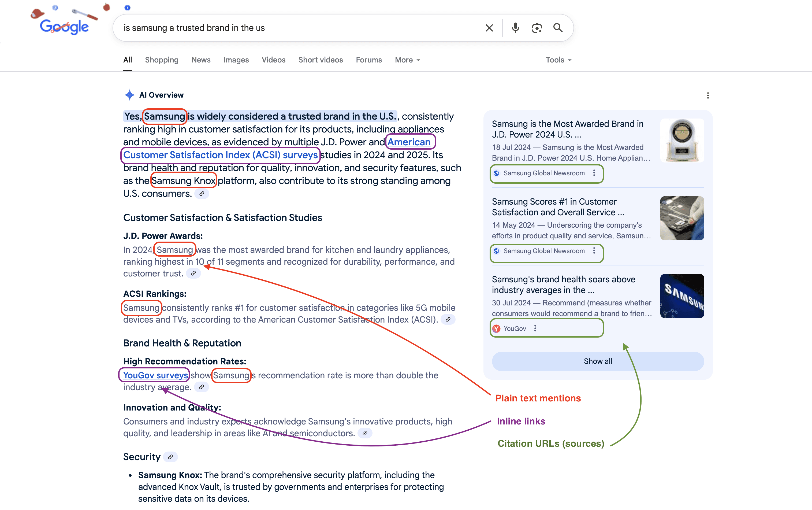Click the 'Customer Satisfaction & Satisfaction Studies' heading
The height and width of the screenshot is (510, 812).
click(222, 218)
